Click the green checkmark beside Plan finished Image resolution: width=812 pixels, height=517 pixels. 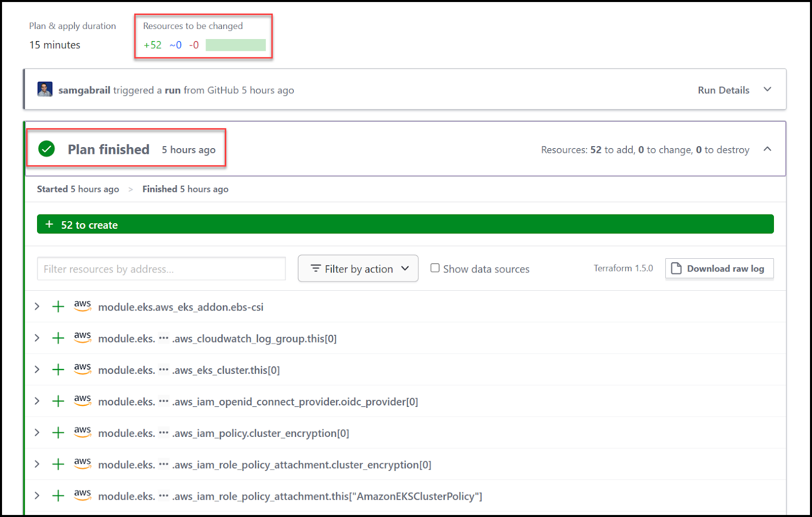point(46,149)
